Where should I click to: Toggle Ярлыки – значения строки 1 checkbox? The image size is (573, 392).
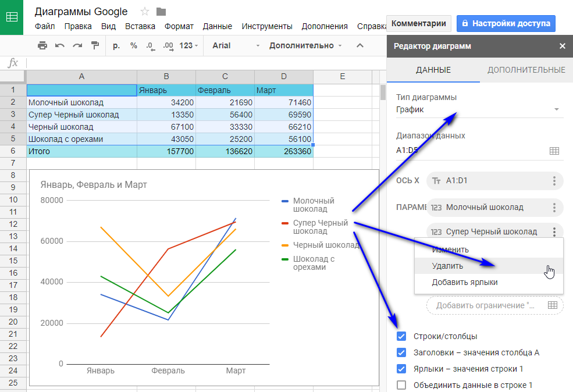[401, 369]
